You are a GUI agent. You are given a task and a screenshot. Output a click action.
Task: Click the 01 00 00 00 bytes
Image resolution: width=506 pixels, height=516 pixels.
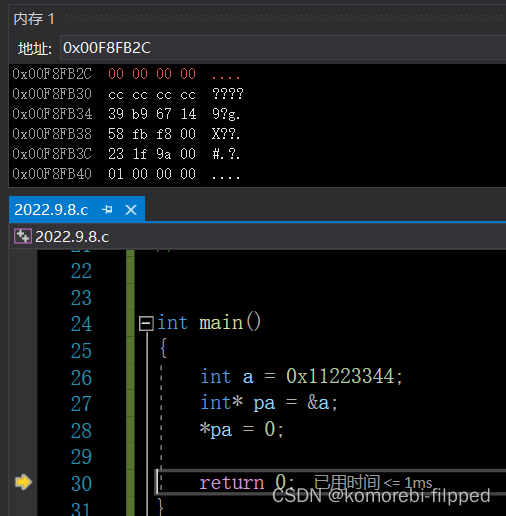tap(152, 174)
